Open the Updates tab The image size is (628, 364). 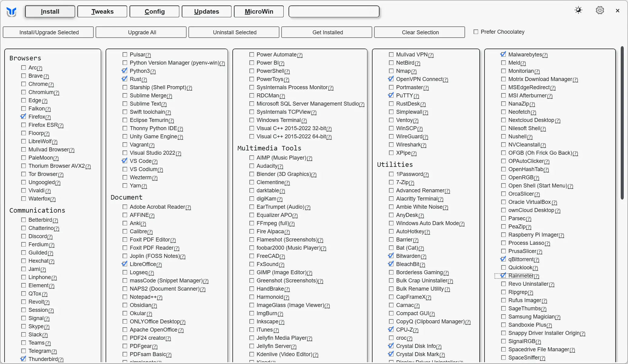pyautogui.click(x=207, y=12)
